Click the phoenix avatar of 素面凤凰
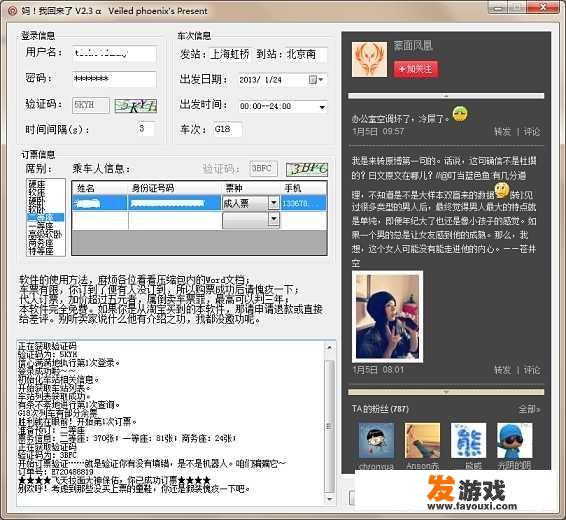 click(x=369, y=59)
